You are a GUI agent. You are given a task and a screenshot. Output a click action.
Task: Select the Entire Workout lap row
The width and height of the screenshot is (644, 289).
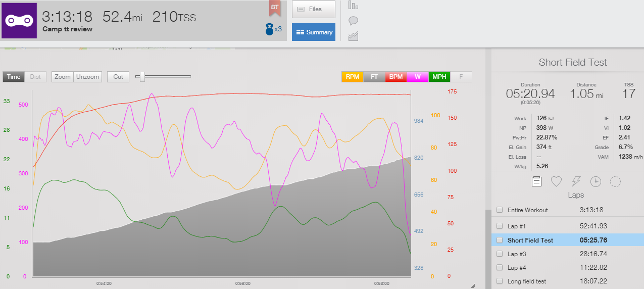point(568,210)
